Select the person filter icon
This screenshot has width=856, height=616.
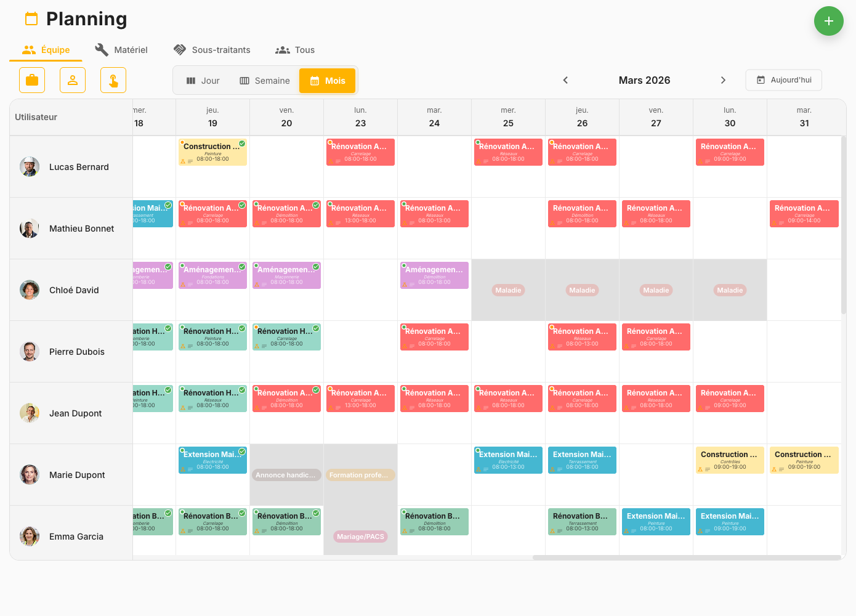73,80
